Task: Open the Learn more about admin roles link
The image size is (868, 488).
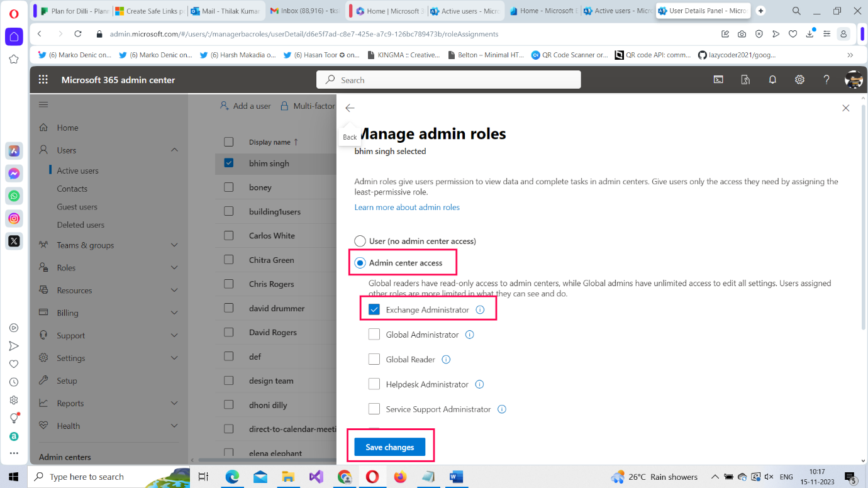Action: pyautogui.click(x=407, y=207)
